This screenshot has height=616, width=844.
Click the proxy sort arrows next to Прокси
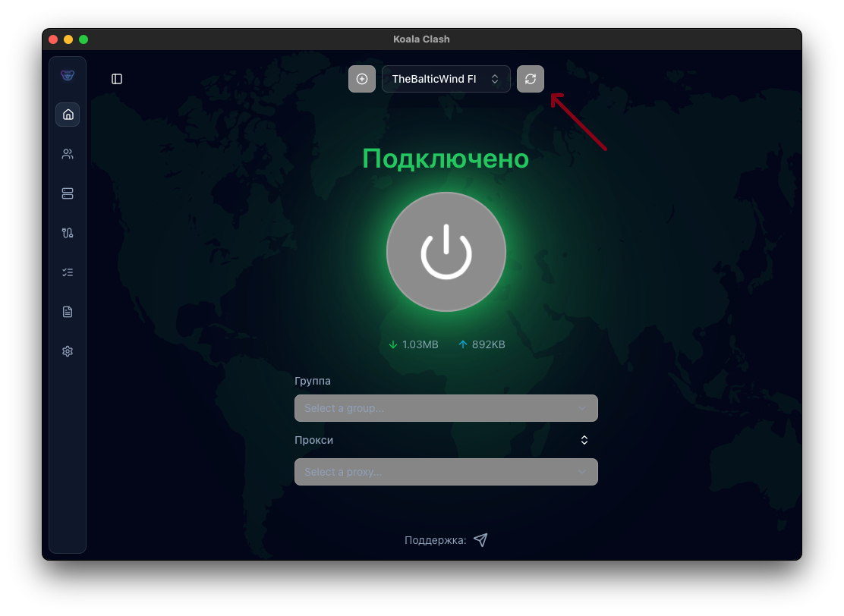pyautogui.click(x=584, y=440)
